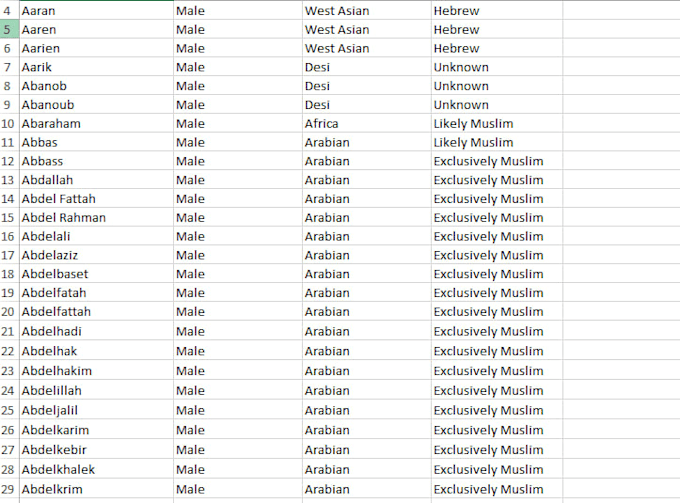Select row header 4
The width and height of the screenshot is (680, 503).
pos(10,10)
